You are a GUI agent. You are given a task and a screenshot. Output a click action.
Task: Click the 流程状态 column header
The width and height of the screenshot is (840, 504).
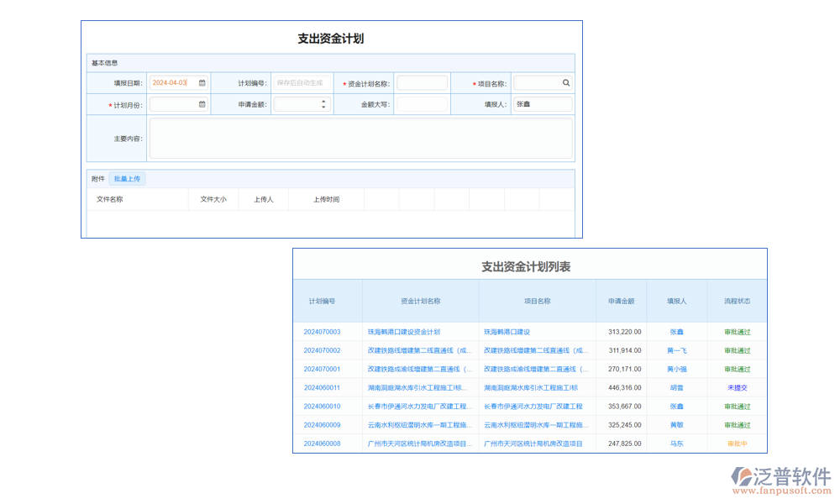(737, 301)
